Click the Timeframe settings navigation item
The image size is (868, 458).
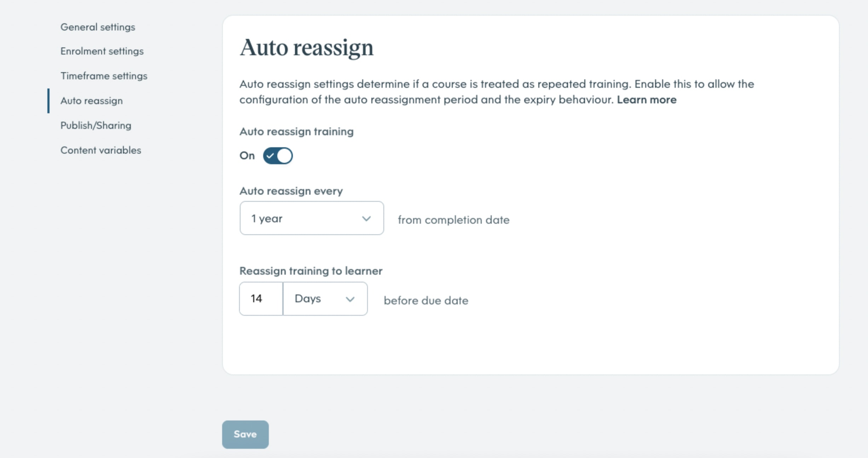click(104, 76)
